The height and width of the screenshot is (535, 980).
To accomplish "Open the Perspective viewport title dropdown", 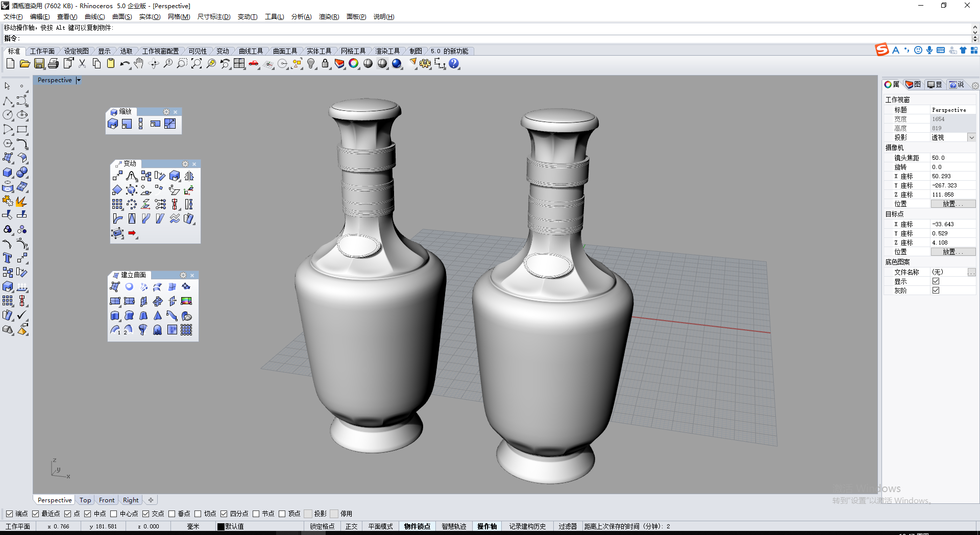I will point(79,80).
